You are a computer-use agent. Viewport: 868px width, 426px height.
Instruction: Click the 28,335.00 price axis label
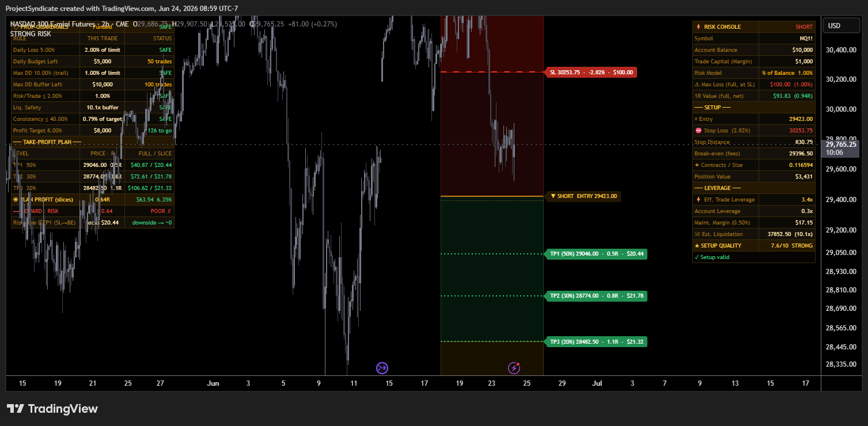[841, 364]
